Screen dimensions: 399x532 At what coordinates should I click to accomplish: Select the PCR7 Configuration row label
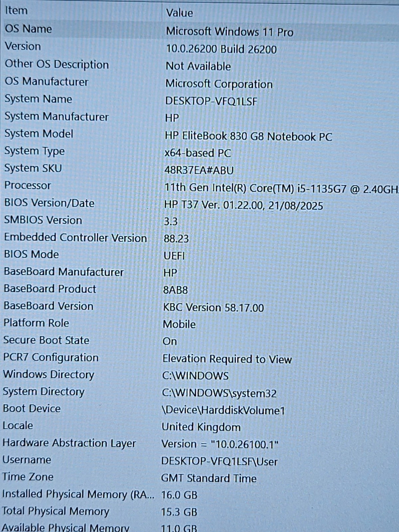51,357
